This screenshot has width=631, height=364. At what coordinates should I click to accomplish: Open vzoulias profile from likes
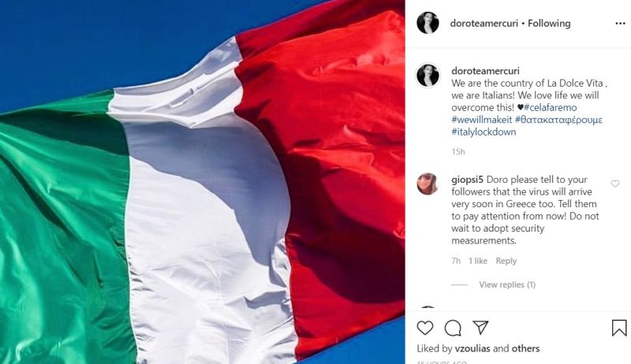[472, 348]
